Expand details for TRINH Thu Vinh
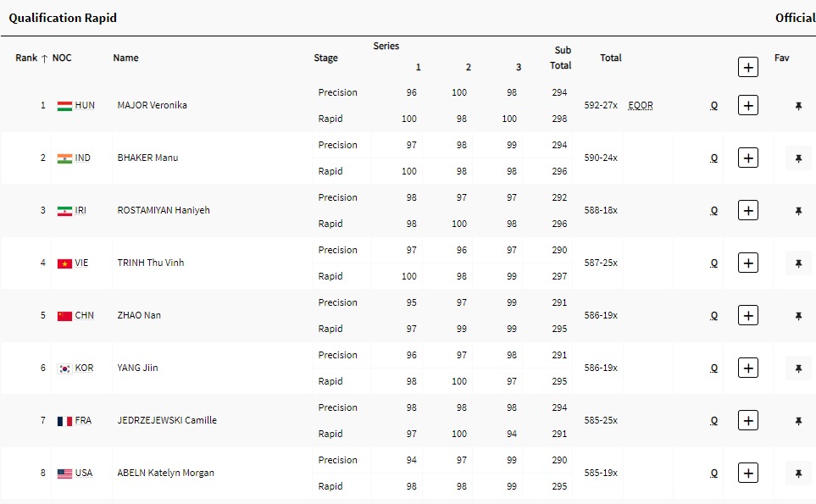The width and height of the screenshot is (816, 504). pyautogui.click(x=747, y=263)
